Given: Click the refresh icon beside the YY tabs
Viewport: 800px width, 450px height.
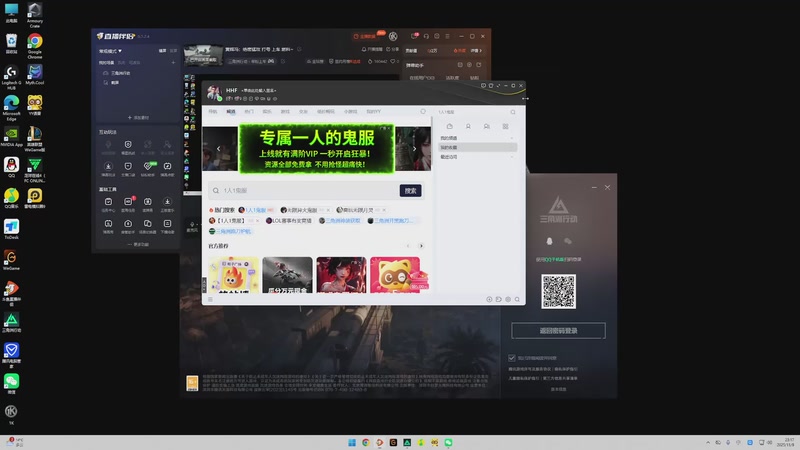Looking at the screenshot, I should tap(423, 111).
